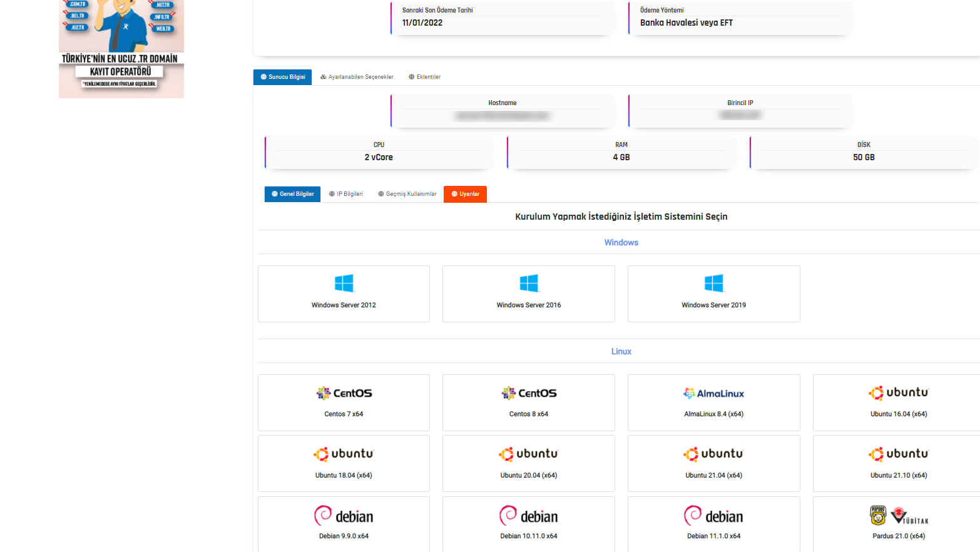980x552 pixels.
Task: Switch to Ayarlanabilen Seçenekler tab
Action: click(x=357, y=77)
